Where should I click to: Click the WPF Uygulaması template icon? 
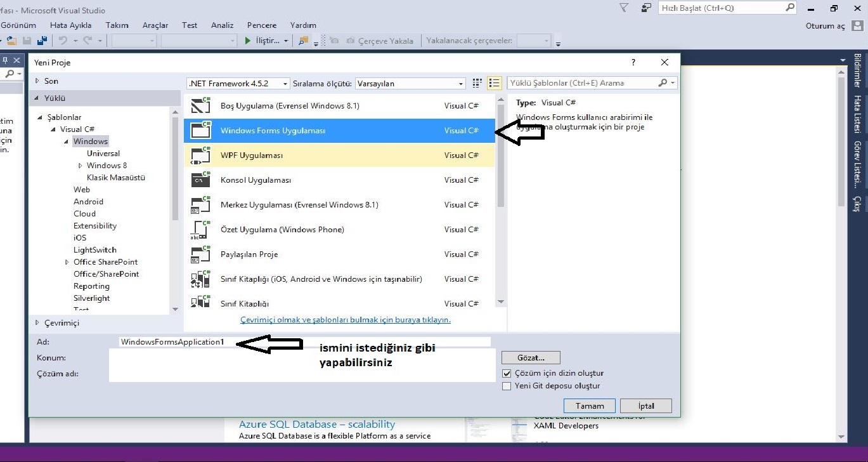click(201, 155)
